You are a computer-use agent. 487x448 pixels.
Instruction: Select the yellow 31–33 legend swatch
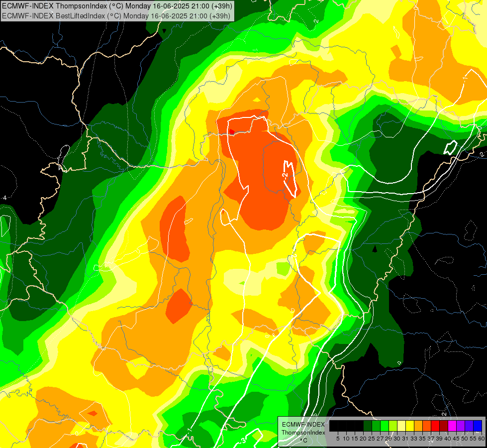coord(410,426)
